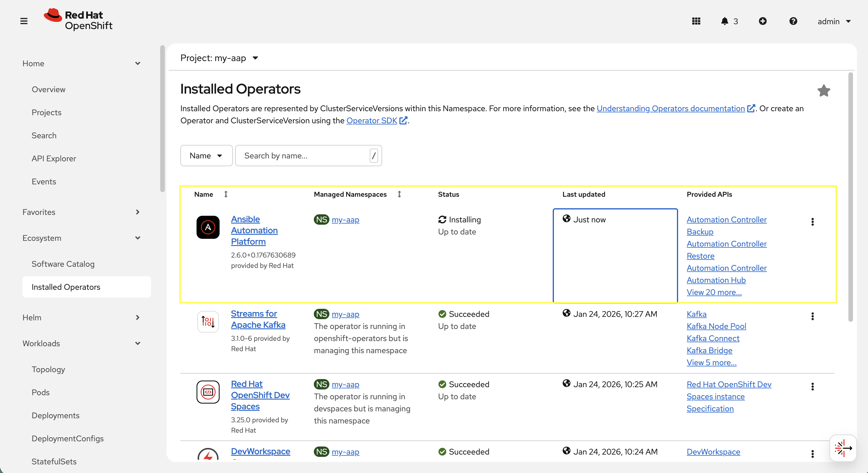Open the Name filter type dropdown

(x=206, y=155)
